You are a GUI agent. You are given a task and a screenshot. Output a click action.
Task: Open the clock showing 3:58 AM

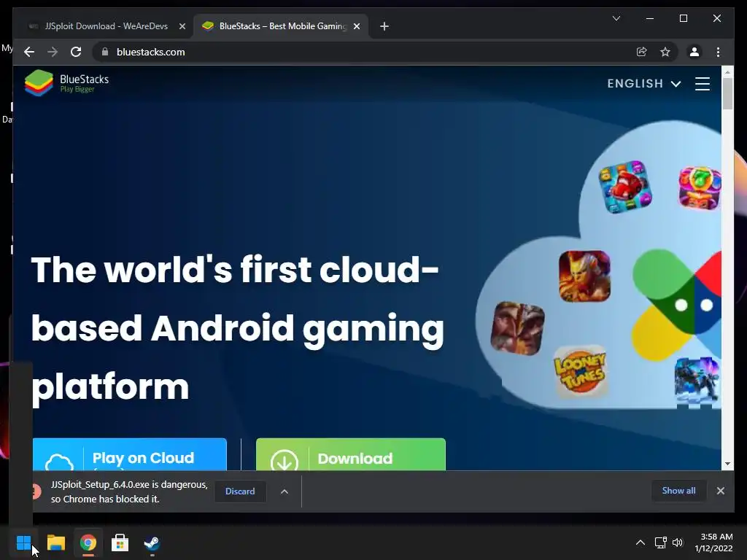[x=713, y=542]
